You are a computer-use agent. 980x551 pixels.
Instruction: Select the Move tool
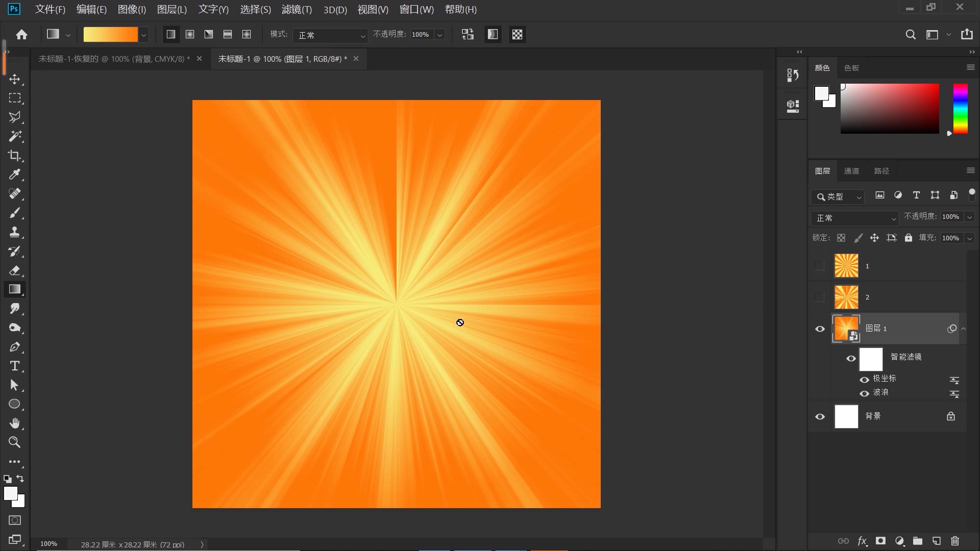pyautogui.click(x=15, y=79)
